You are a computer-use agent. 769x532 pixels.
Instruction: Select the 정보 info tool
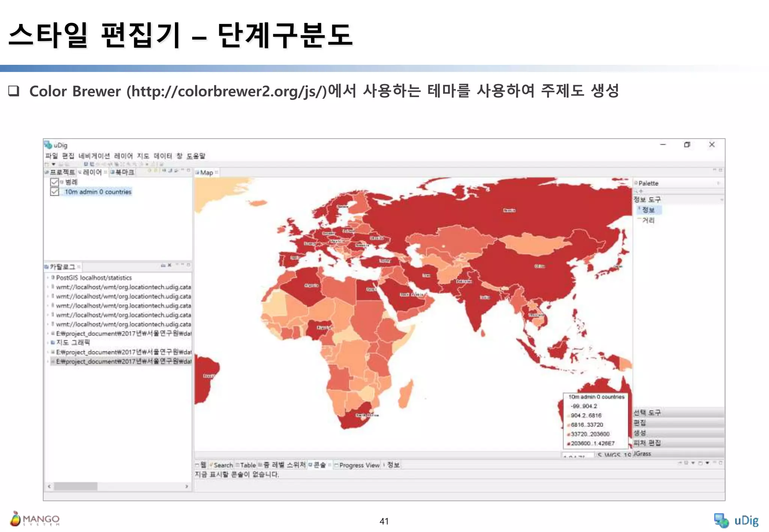[x=648, y=210]
